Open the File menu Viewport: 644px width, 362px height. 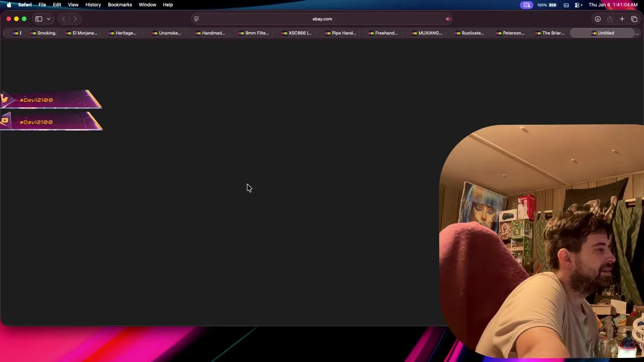click(x=42, y=5)
